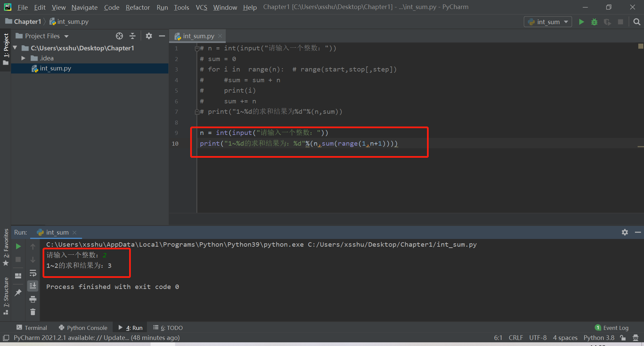The width and height of the screenshot is (644, 346).
Task: Open the Event Log
Action: [x=615, y=328]
